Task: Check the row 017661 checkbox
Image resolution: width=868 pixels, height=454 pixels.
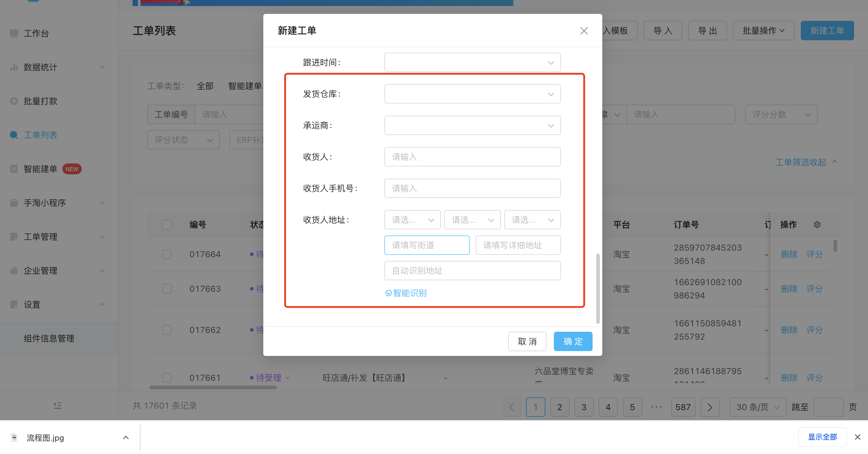Action: [167, 377]
